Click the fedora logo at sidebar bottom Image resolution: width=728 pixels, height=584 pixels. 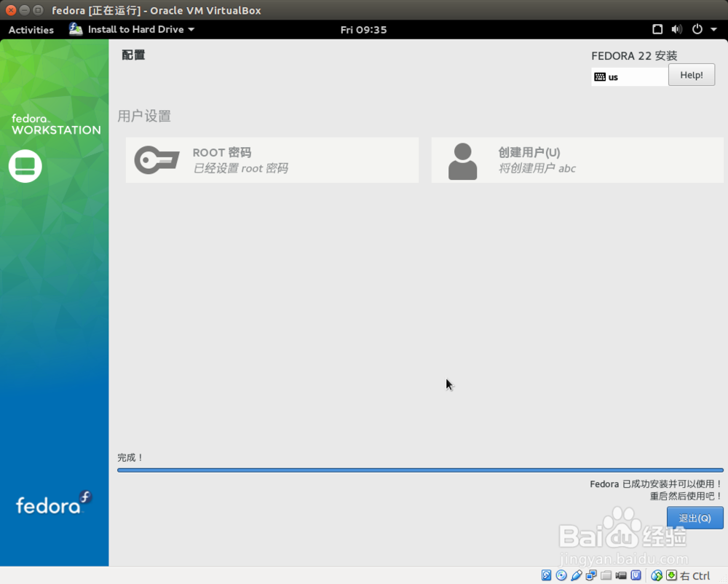click(x=54, y=502)
